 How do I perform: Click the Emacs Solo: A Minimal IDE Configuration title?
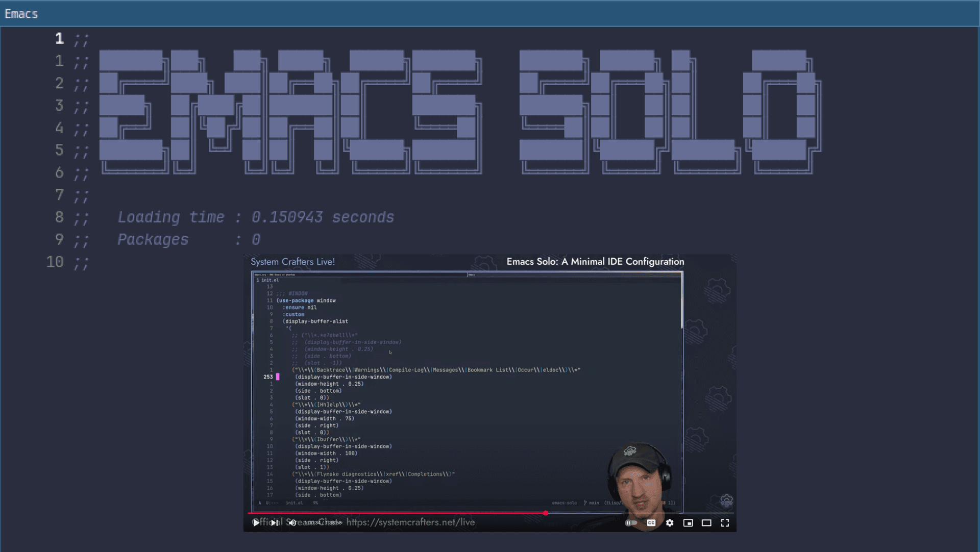(x=595, y=262)
